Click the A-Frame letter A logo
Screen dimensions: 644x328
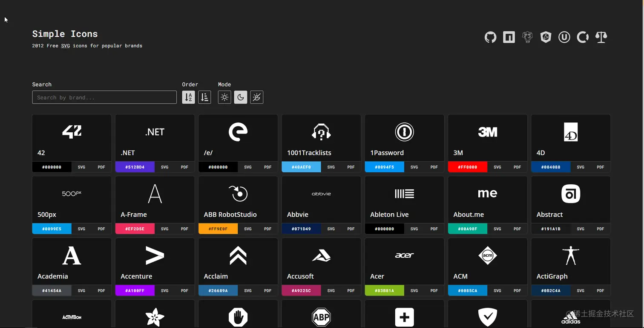pos(155,194)
